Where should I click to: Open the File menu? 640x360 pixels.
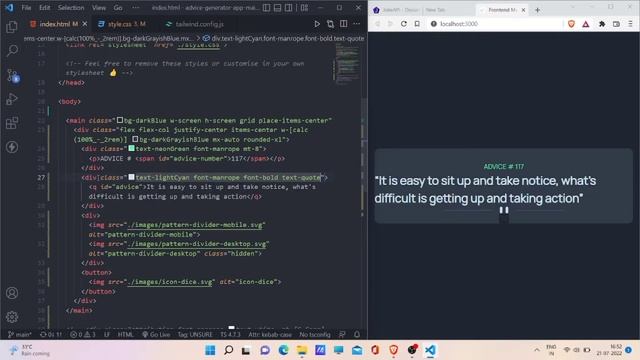pyautogui.click(x=27, y=8)
